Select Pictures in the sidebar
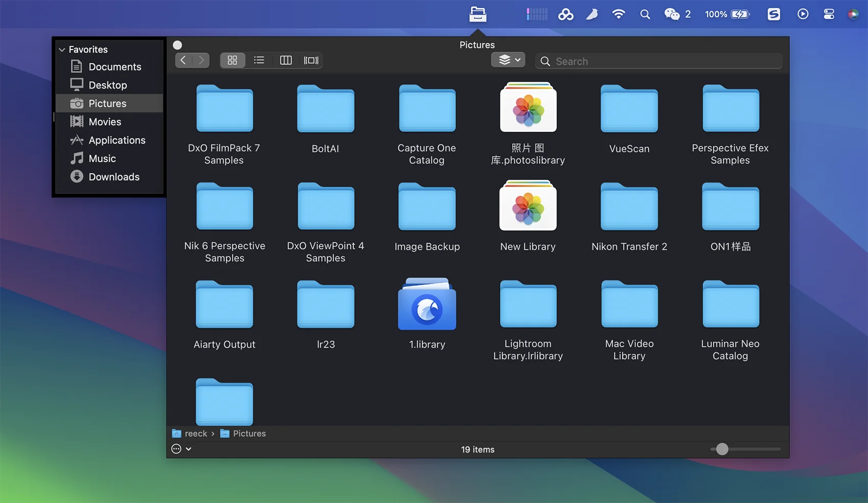Image resolution: width=868 pixels, height=503 pixels. [x=109, y=104]
